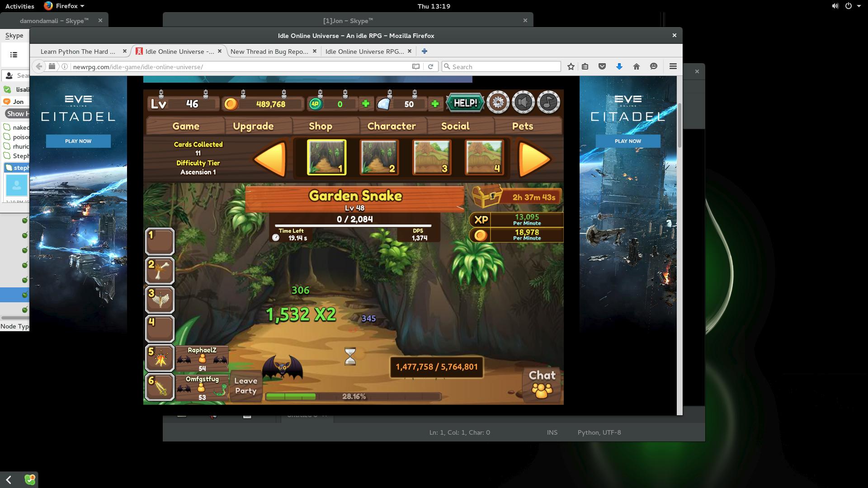Open the game settings gear icon
This screenshot has width=868, height=488.
(x=498, y=103)
